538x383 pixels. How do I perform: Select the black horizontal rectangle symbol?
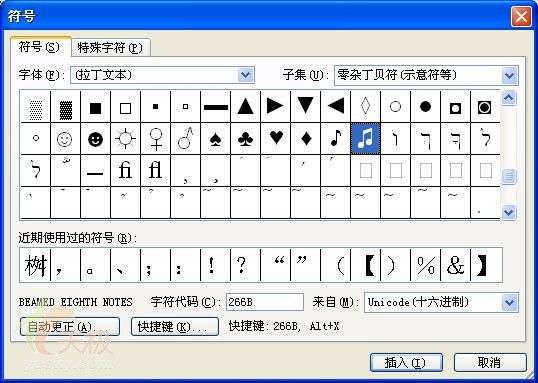pos(215,107)
